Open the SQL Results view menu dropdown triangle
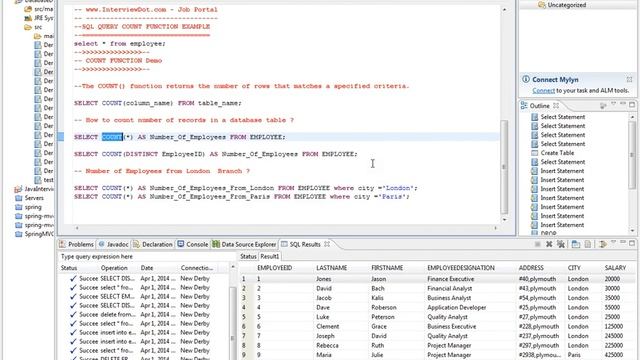The height and width of the screenshot is (360, 640). coord(613,243)
